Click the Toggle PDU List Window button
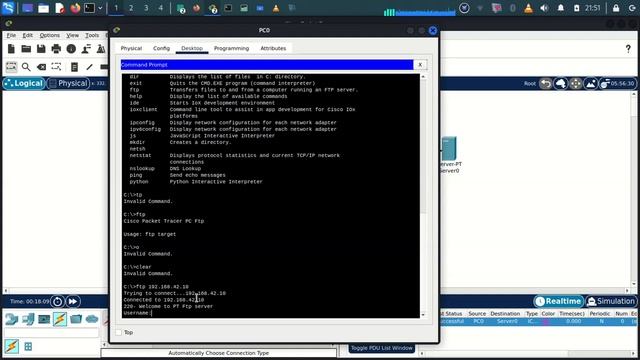The height and width of the screenshot is (360, 640). tap(382, 348)
